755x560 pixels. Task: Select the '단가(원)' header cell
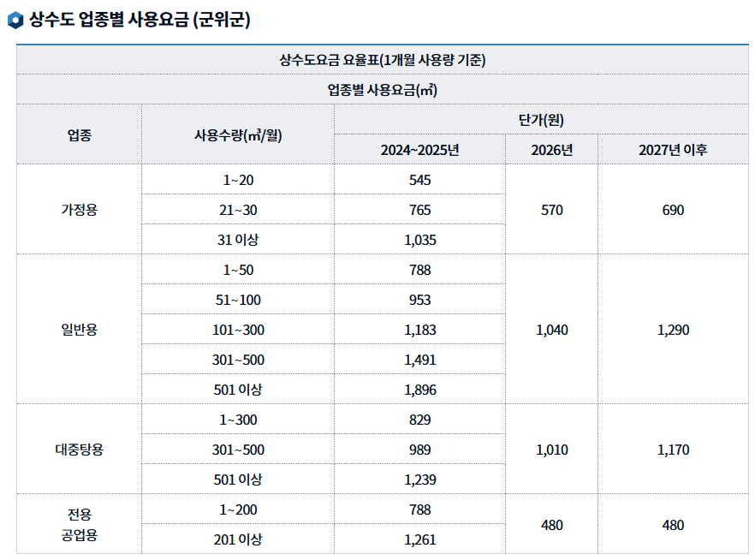pyautogui.click(x=541, y=119)
